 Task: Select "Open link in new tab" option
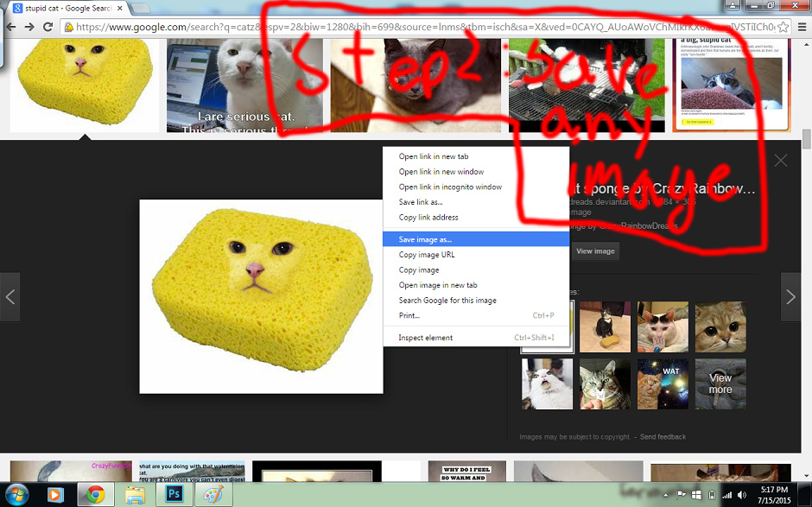434,156
